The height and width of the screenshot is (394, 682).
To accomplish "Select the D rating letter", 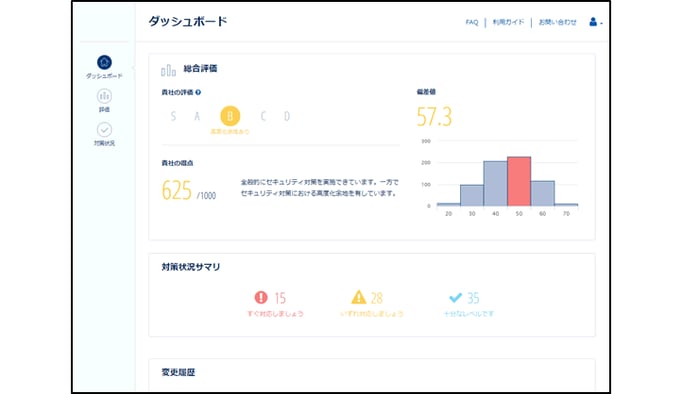I will (287, 116).
